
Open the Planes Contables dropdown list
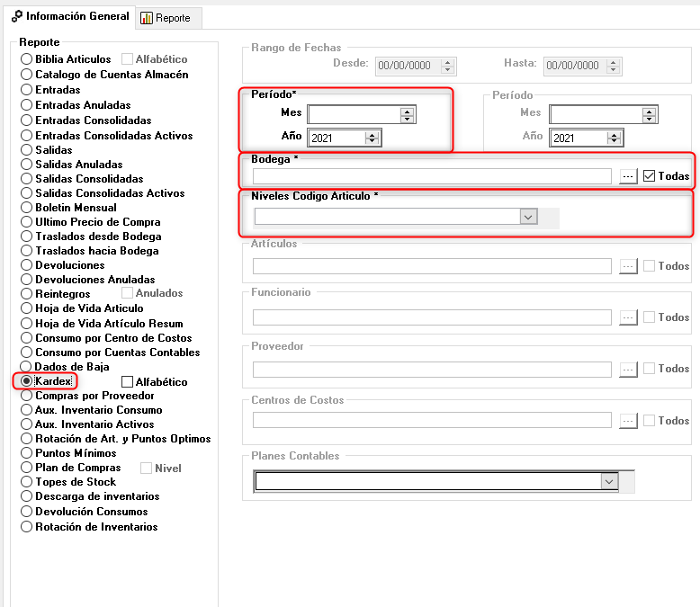[610, 482]
